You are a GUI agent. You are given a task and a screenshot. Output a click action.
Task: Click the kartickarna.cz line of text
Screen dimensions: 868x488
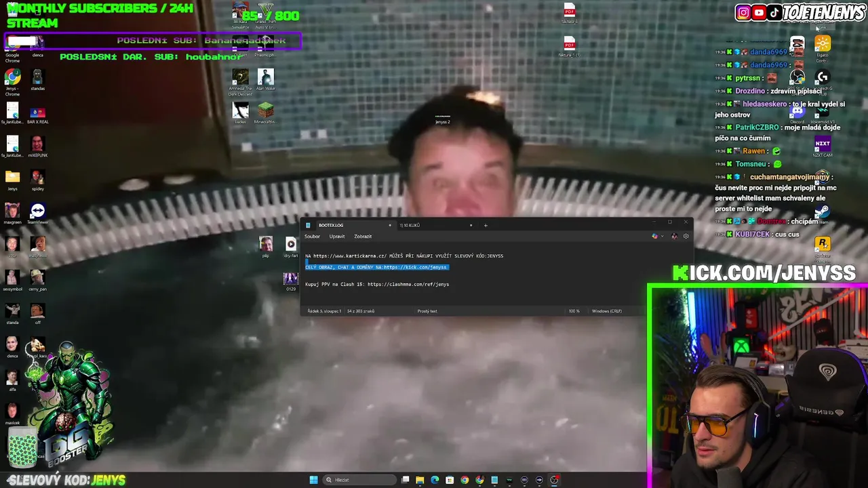(404, 256)
